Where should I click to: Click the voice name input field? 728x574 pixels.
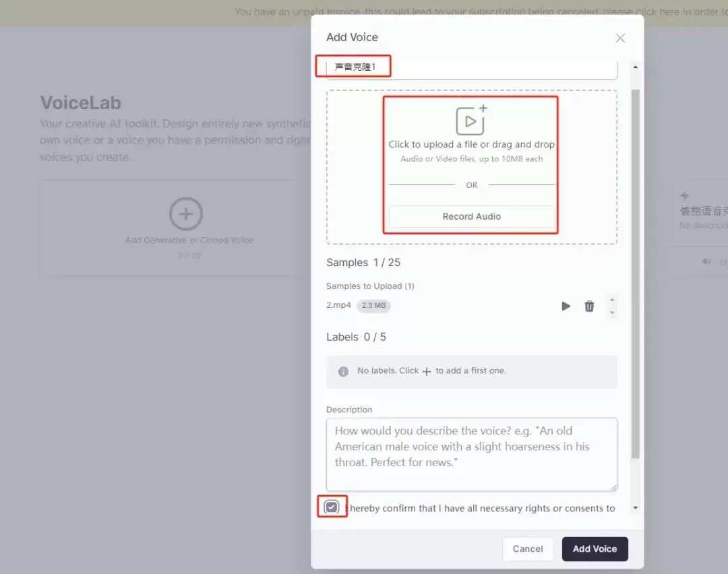click(471, 68)
